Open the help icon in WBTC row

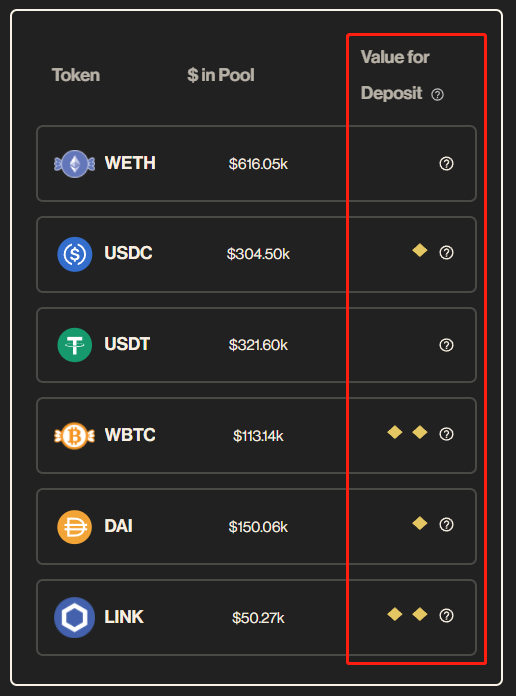(446, 434)
